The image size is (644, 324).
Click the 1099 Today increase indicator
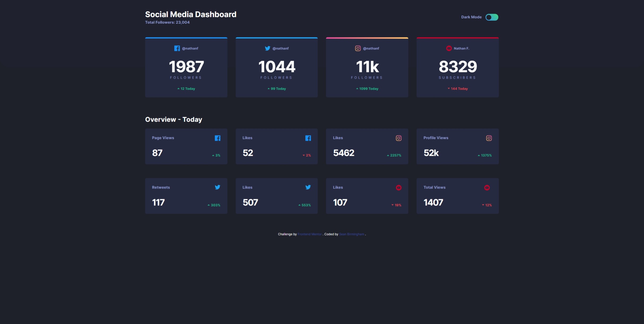pyautogui.click(x=367, y=89)
